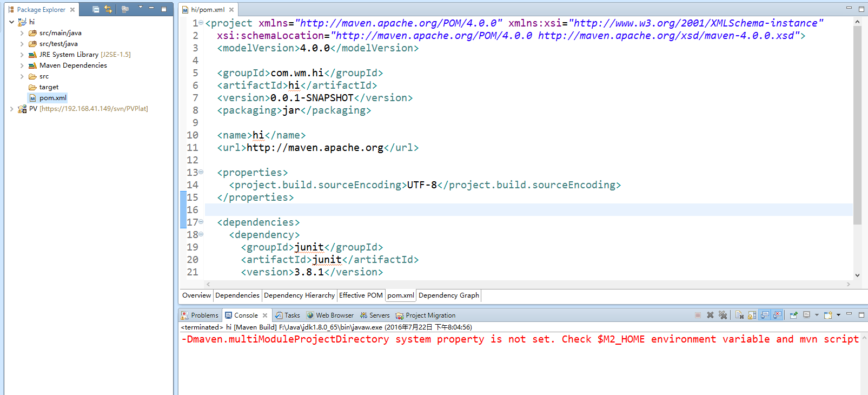Fold the dependency element at line 18
Viewport: 868px width, 395px height.
click(x=201, y=234)
